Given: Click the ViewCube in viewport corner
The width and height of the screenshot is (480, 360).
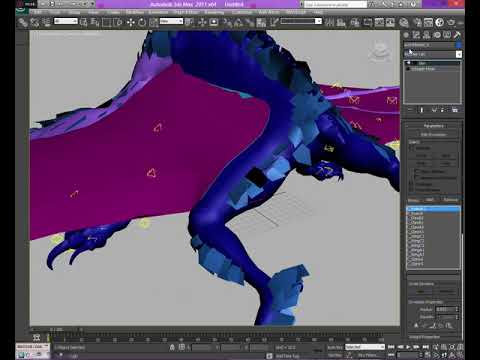Looking at the screenshot, I should (379, 51).
